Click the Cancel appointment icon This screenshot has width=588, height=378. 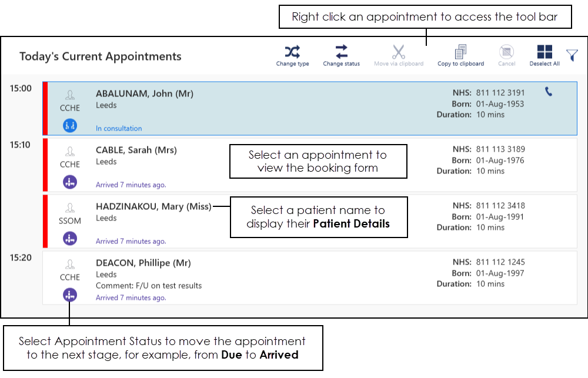(506, 52)
